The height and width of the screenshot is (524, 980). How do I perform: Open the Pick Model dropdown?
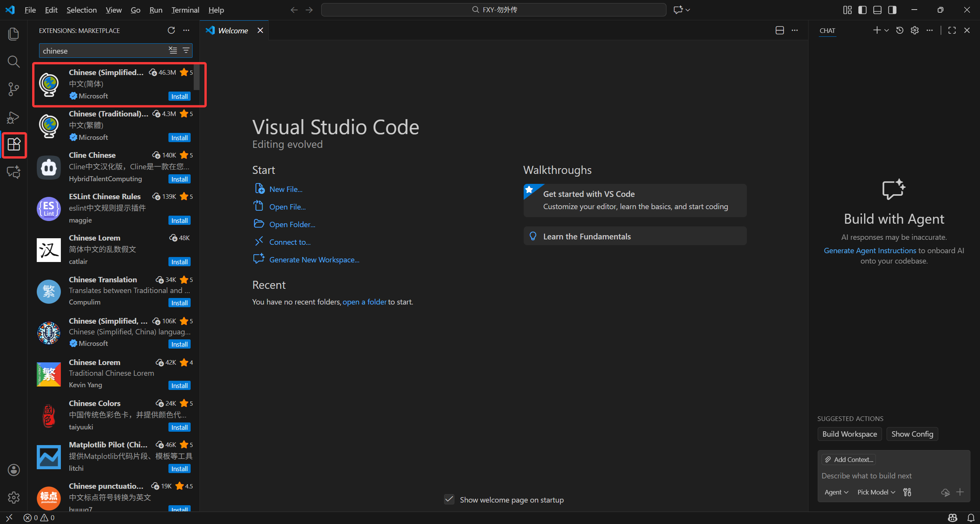tap(876, 492)
